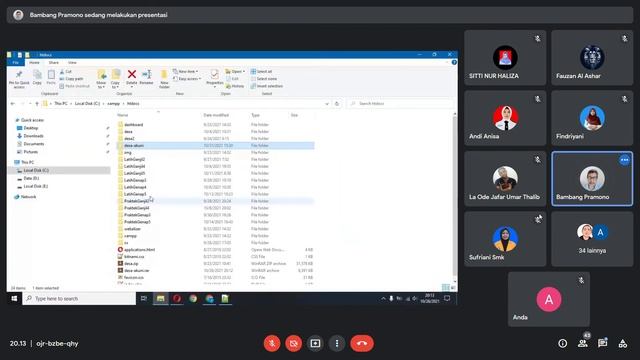This screenshot has height=360, width=640.
Task: Select the img folder row
Action: click(216, 152)
